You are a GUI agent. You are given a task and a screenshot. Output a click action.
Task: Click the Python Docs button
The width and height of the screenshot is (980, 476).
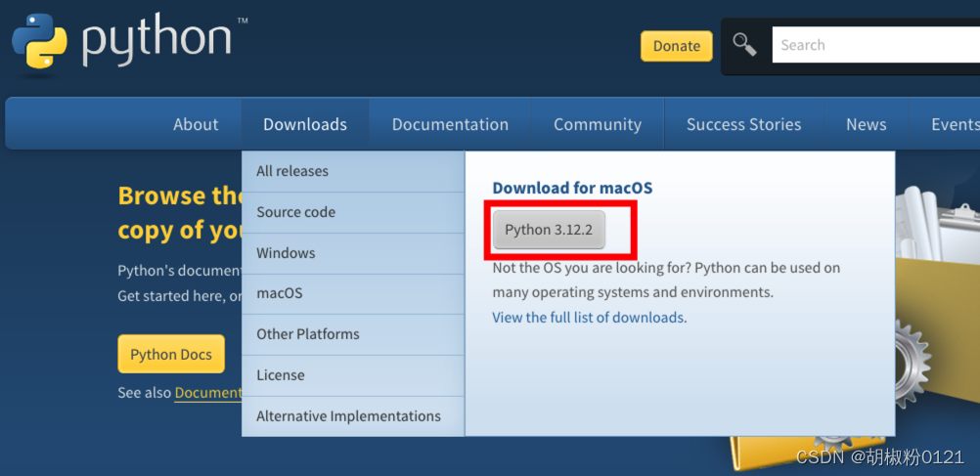tap(170, 354)
